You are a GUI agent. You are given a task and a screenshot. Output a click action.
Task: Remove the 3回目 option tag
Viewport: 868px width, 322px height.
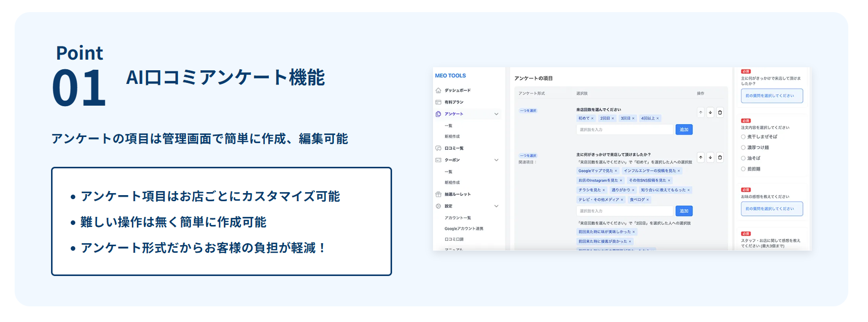pyautogui.click(x=633, y=118)
